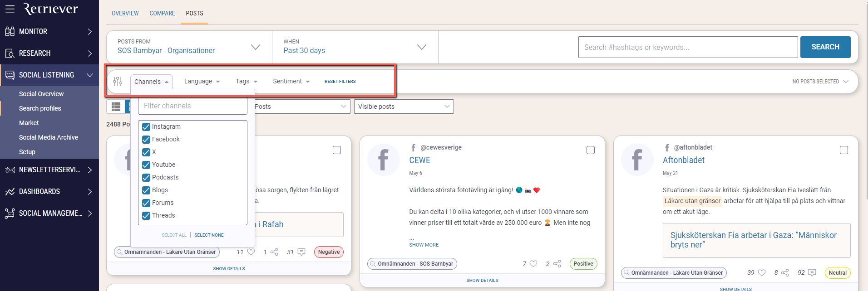Open the Posts From dropdown
Screen dimensions: 868x291
[189, 47]
